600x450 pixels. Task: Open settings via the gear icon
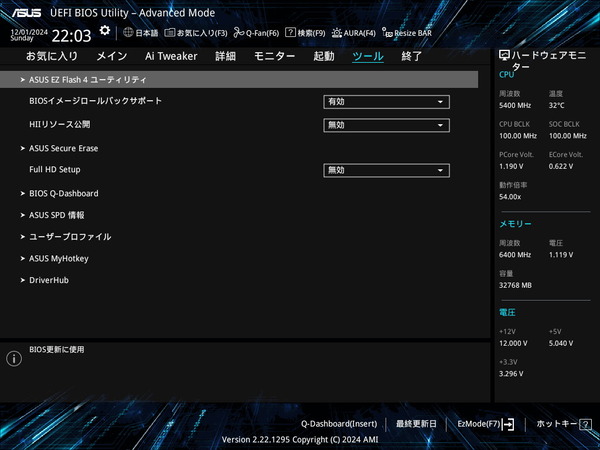tap(104, 31)
